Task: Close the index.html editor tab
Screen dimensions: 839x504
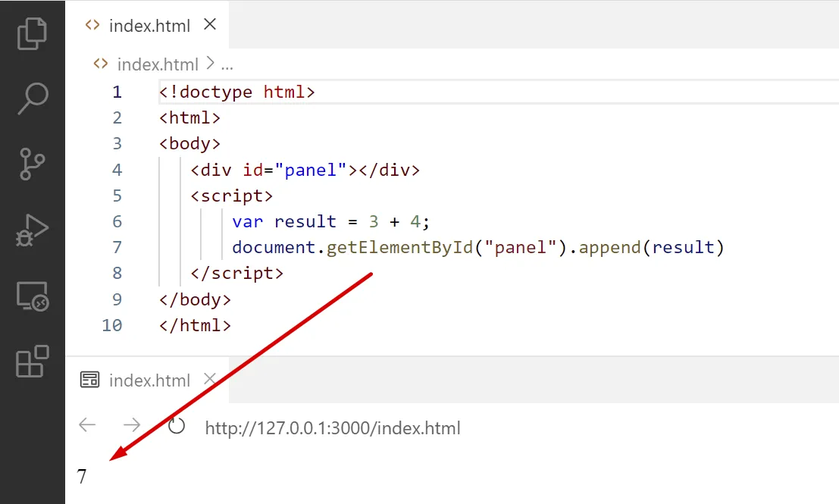Action: click(x=210, y=24)
